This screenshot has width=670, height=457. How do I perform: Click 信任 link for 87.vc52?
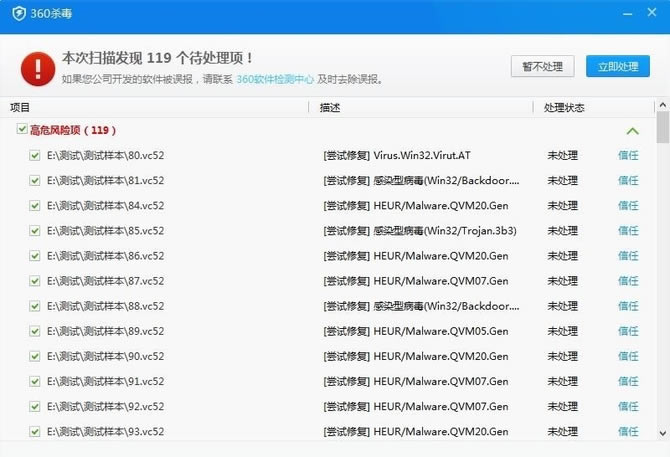628,281
